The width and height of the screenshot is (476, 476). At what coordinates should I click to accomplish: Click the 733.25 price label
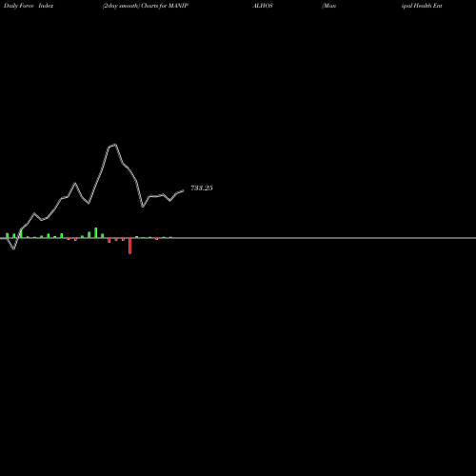pos(202,188)
